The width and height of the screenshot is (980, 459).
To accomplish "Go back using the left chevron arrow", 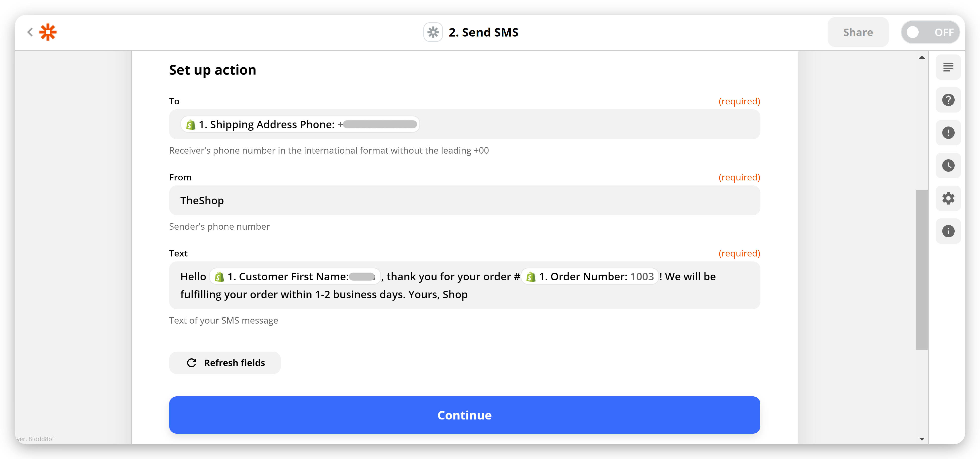I will point(30,32).
